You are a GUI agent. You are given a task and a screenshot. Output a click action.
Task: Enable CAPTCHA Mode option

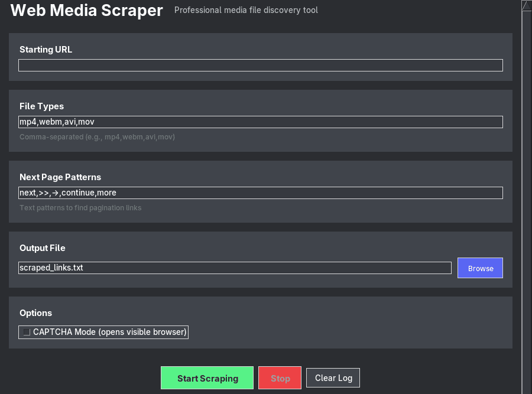[x=26, y=332]
